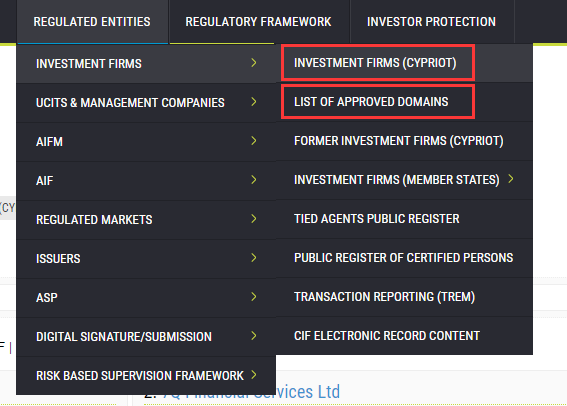Open the Investor Protection menu tab
This screenshot has height=406, width=567.
click(431, 22)
